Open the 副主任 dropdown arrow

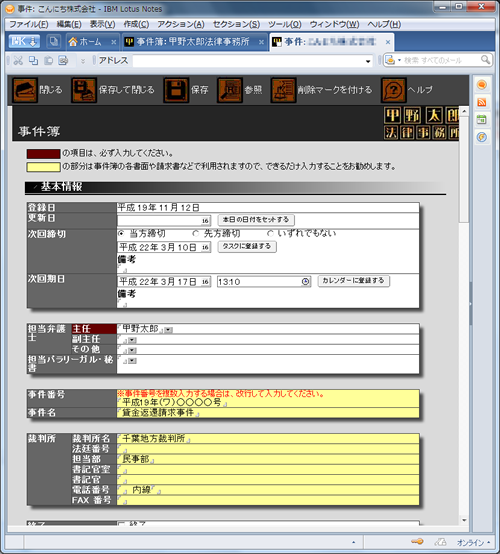coord(133,340)
